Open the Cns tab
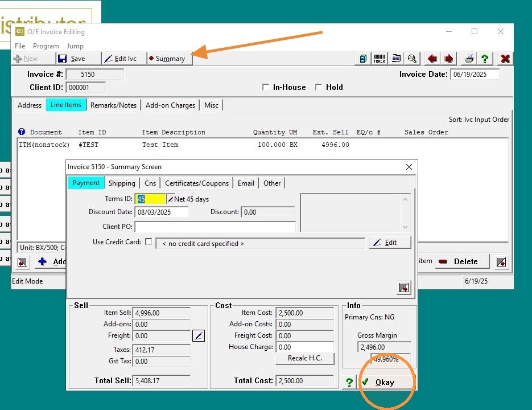 pos(150,183)
